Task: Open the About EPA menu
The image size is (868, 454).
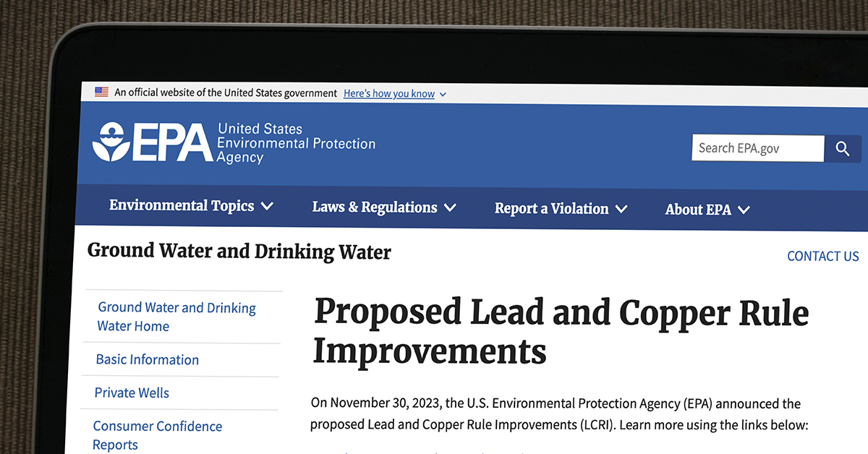Action: tap(707, 210)
